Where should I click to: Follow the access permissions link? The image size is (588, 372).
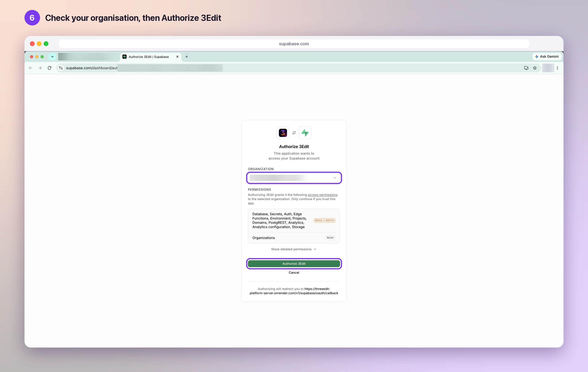tap(323, 195)
